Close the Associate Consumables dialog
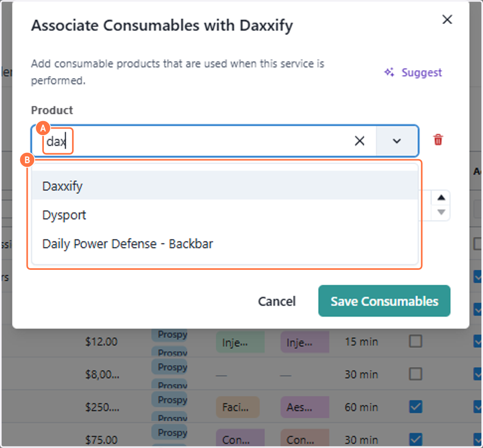 447,19
